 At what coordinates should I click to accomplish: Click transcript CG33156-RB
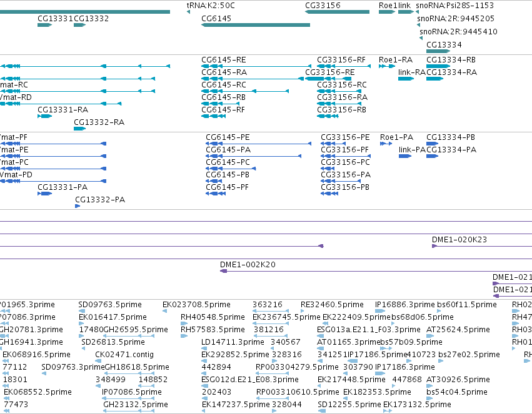coord(341,110)
